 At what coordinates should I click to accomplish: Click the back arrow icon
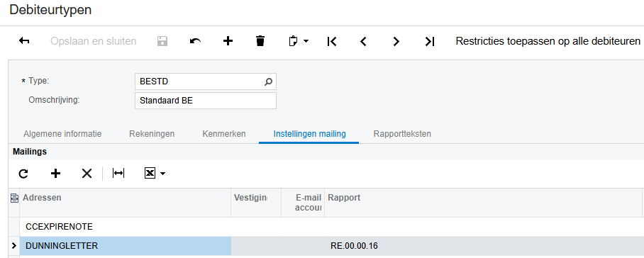click(x=24, y=41)
